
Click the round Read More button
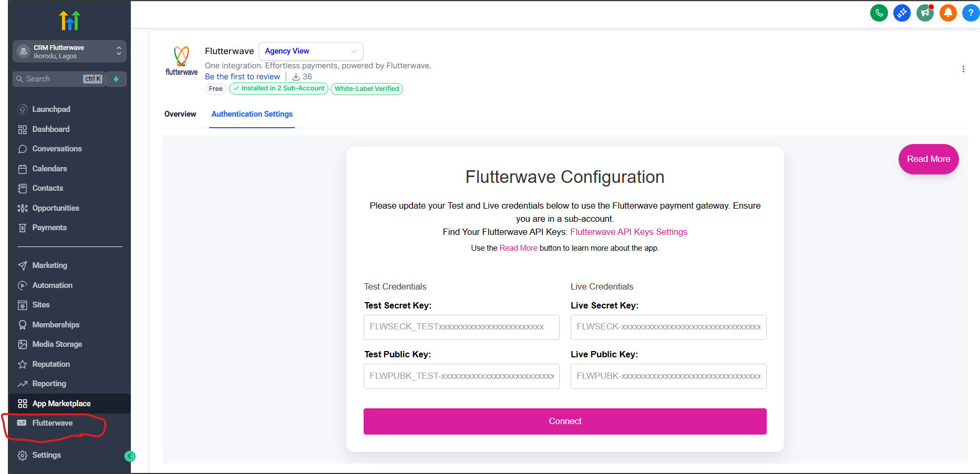pyautogui.click(x=929, y=159)
